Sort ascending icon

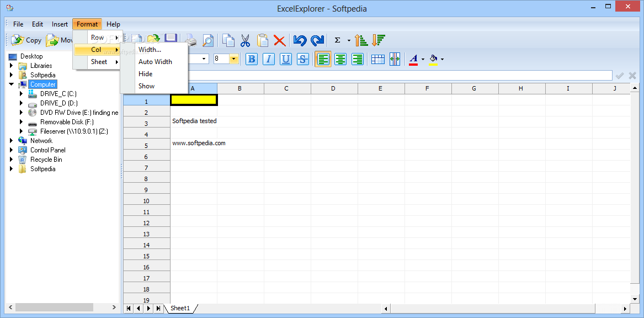click(x=361, y=40)
